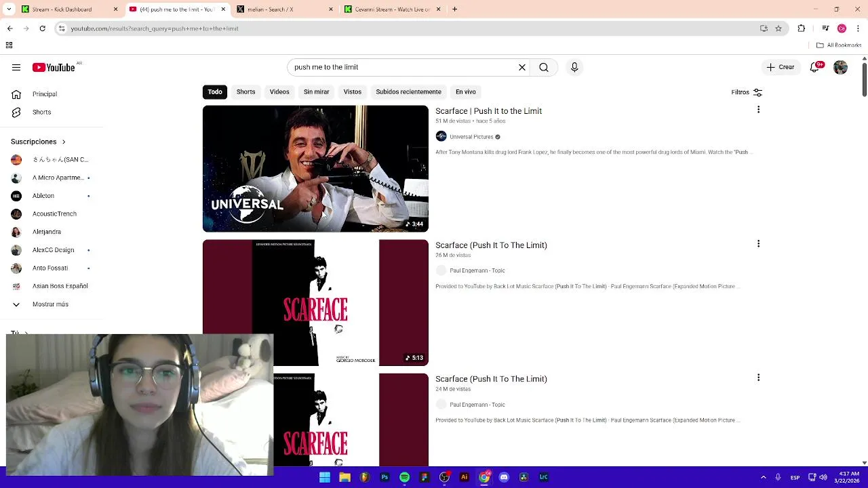This screenshot has height=488, width=868.
Task: Select the Todo filter chip
Action: click(x=215, y=91)
